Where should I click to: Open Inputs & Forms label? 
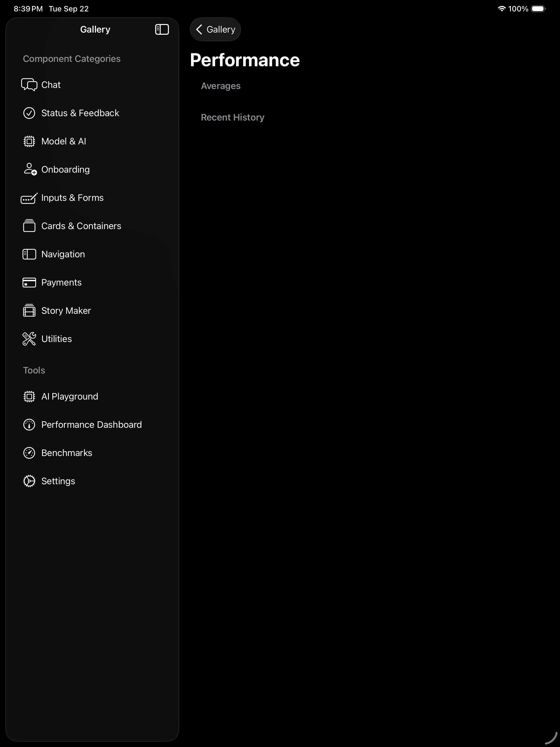72,198
